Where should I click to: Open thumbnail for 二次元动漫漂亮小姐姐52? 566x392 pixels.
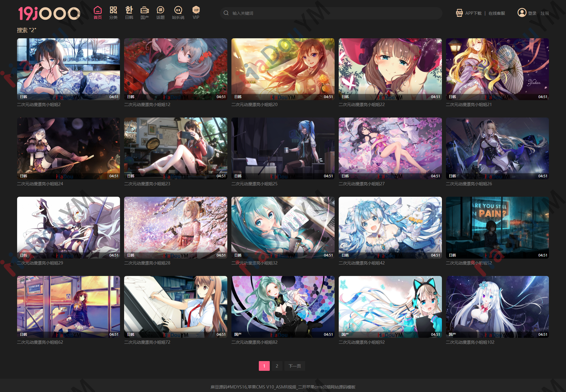[x=497, y=228]
